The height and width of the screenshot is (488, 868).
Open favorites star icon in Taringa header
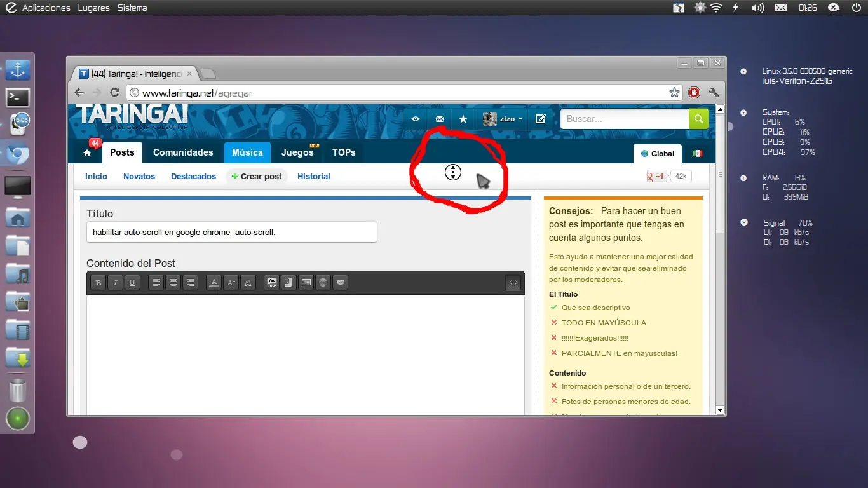(463, 119)
